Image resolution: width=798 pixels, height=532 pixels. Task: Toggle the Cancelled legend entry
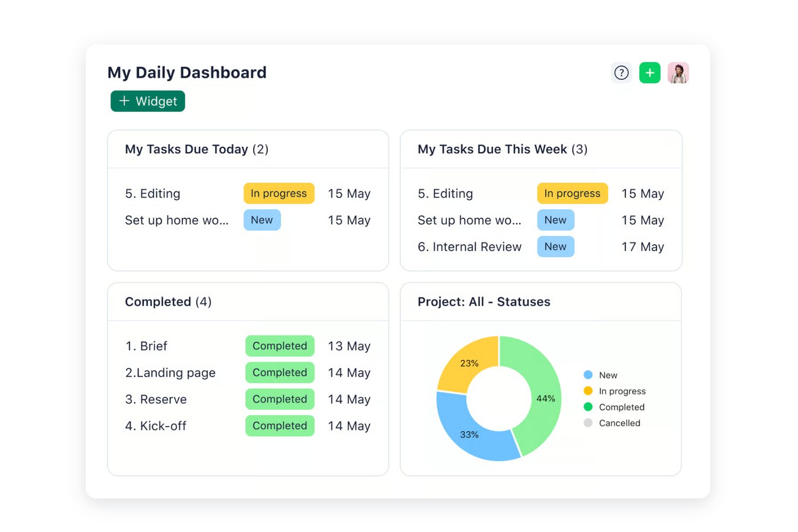[x=612, y=423]
